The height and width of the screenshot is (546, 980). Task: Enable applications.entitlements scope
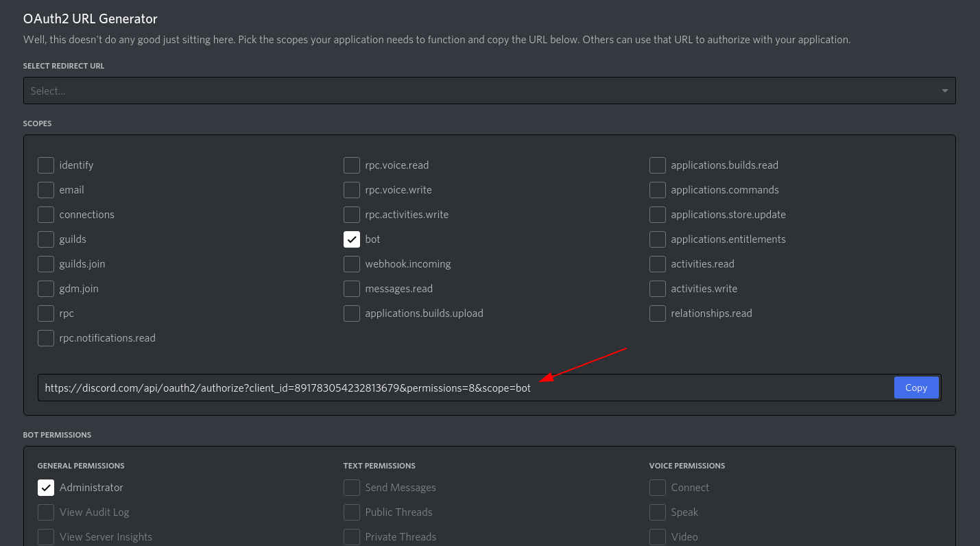[x=658, y=239]
